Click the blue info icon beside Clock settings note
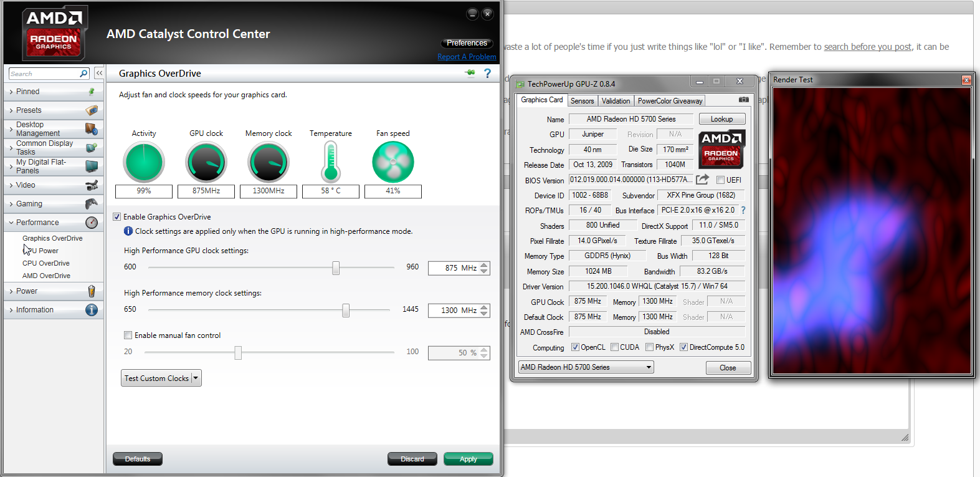Screen dimensions: 980x477 pos(128,231)
